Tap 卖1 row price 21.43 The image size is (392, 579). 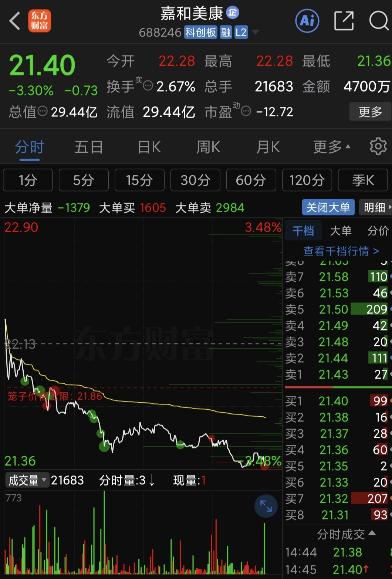pos(334,375)
